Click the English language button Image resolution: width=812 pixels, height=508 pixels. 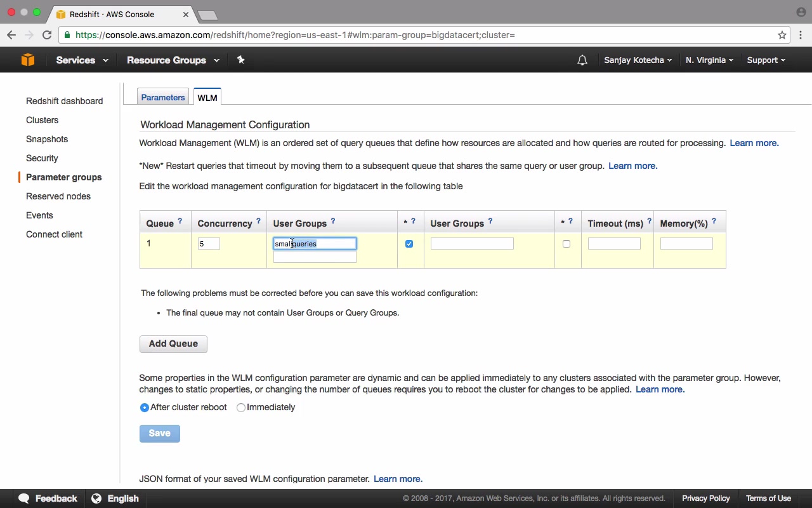115,498
